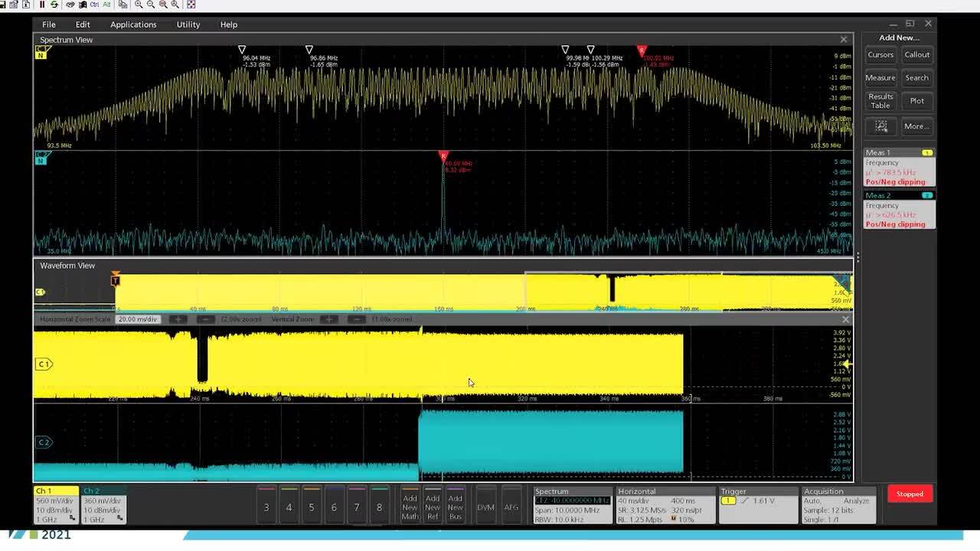The height and width of the screenshot is (551, 980).
Task: Open the Utility menu
Action: coord(188,24)
